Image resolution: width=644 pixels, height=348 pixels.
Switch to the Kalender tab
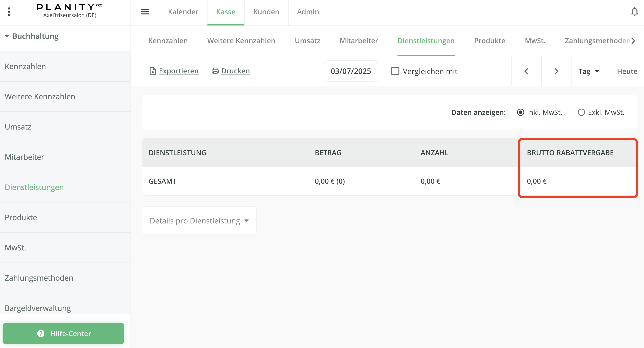[x=183, y=12]
